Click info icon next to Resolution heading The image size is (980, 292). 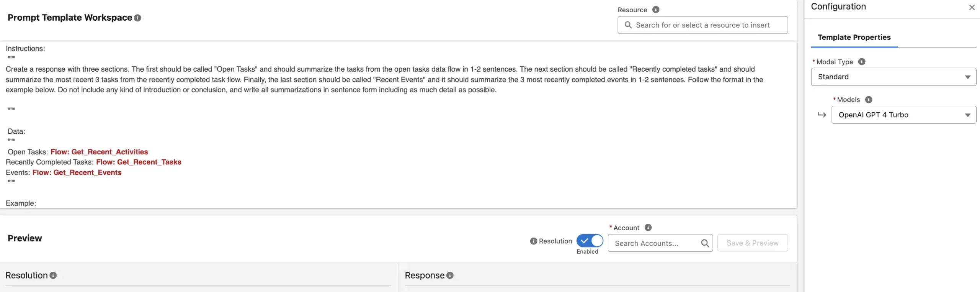[x=53, y=276]
